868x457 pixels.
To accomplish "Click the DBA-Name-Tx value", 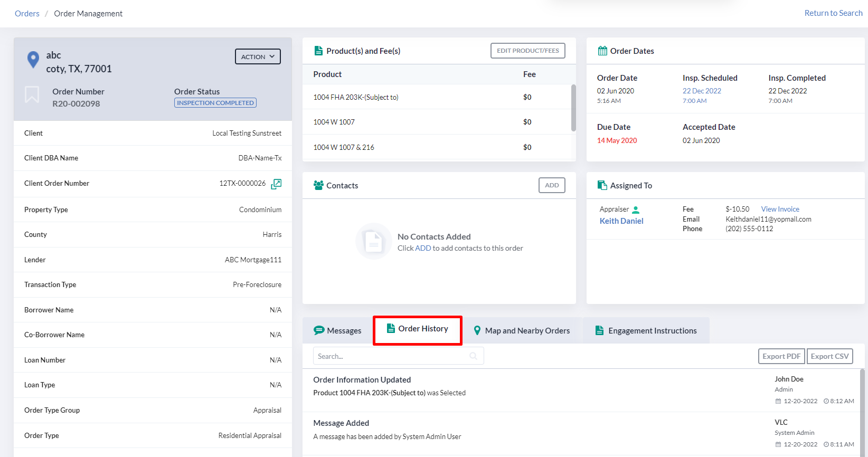I will 260,158.
